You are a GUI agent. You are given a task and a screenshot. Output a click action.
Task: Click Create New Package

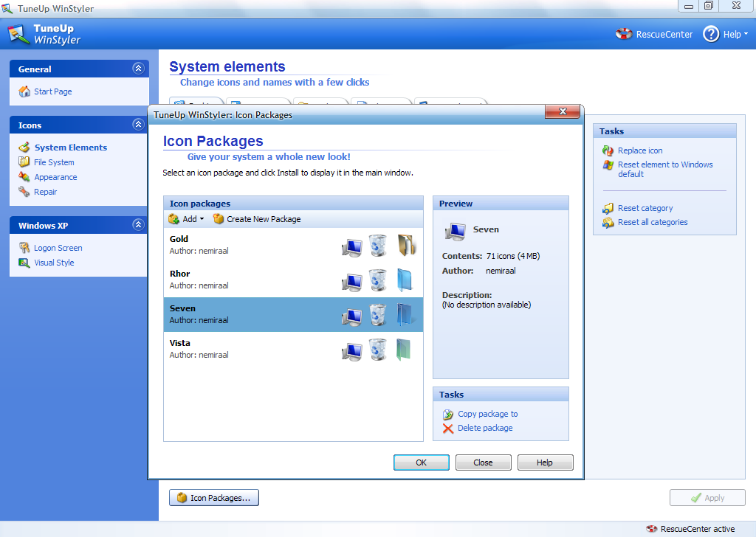257,219
